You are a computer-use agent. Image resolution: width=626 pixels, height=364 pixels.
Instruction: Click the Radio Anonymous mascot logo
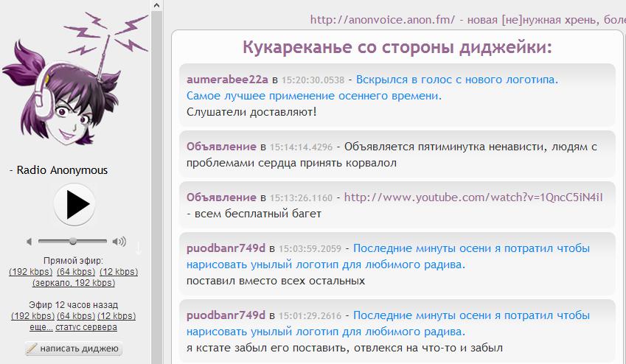(74, 80)
